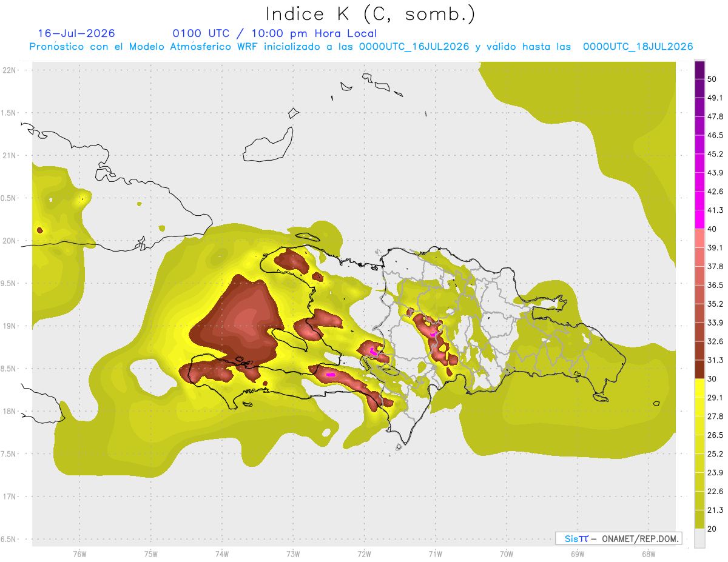Click the legend value "41.3"
The image size is (728, 562).
pyautogui.click(x=715, y=210)
